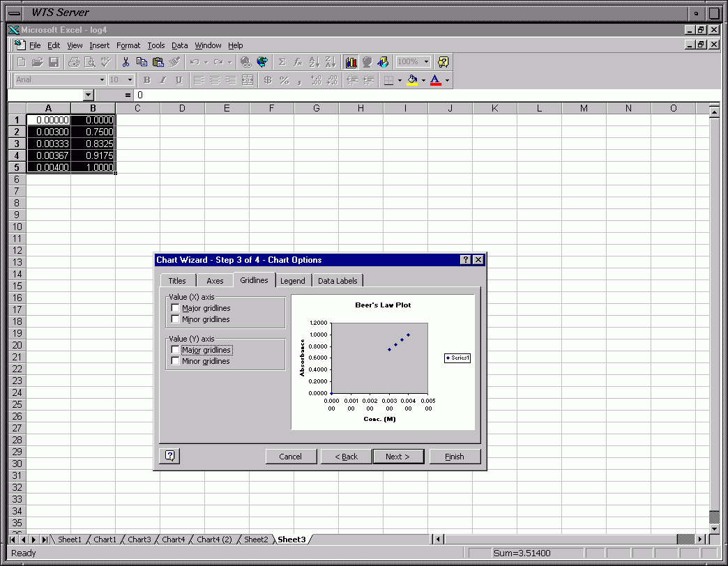The width and height of the screenshot is (728, 566).
Task: Click the Sort Ascending toolbar icon
Action: pos(314,62)
